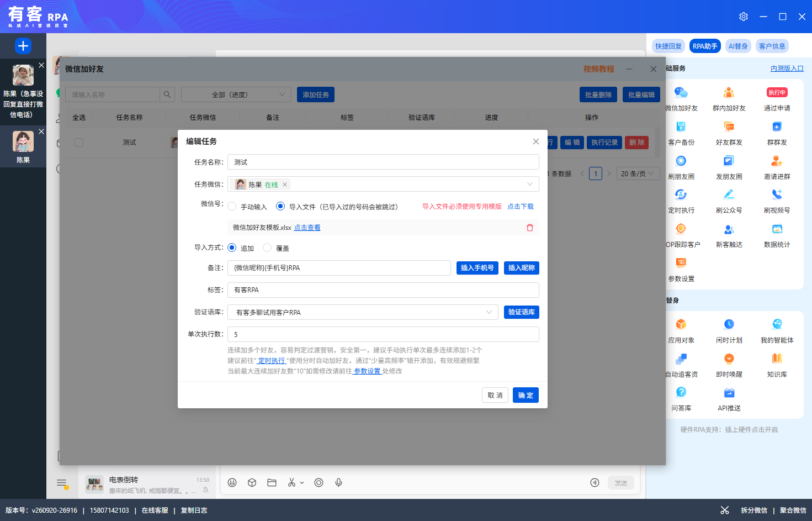812x521 pixels.
Task: Switch to the 快捷回复 tab
Action: click(x=668, y=46)
